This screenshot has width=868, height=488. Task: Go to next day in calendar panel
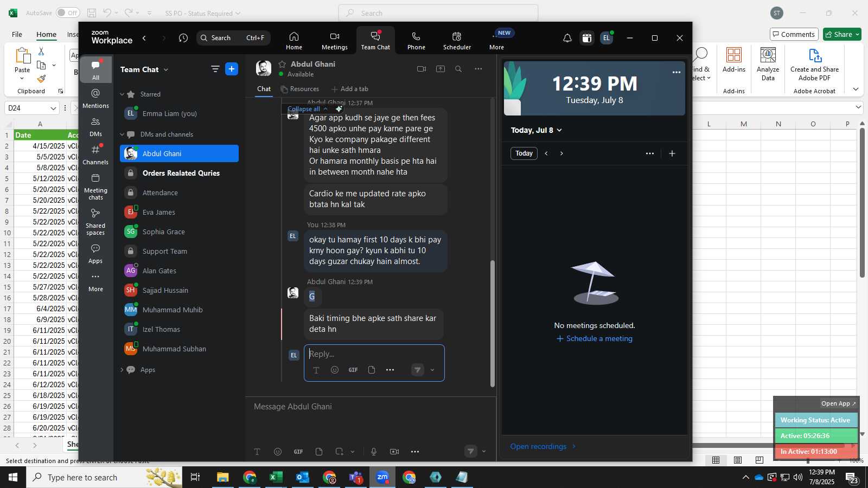[x=561, y=153]
